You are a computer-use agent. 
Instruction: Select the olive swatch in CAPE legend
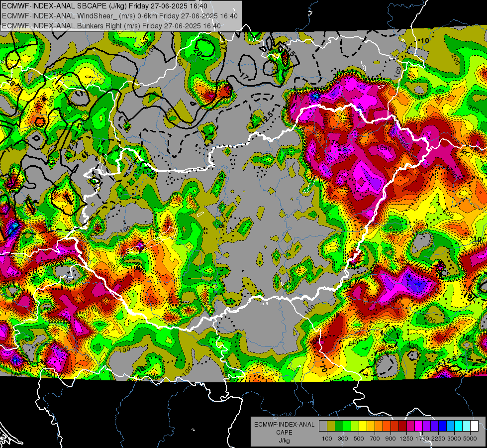(331, 426)
